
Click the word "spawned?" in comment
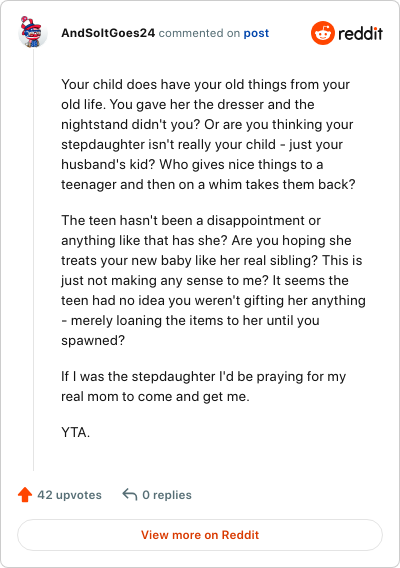[x=93, y=341]
